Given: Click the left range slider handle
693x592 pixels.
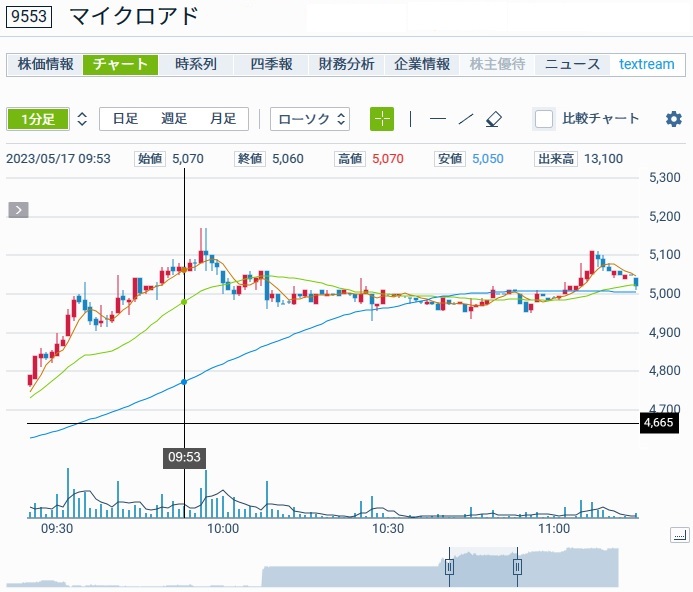Looking at the screenshot, I should [x=450, y=567].
